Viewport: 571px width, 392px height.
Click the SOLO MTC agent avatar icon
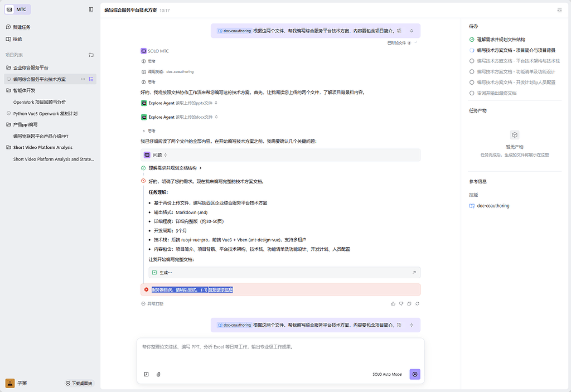click(x=143, y=51)
